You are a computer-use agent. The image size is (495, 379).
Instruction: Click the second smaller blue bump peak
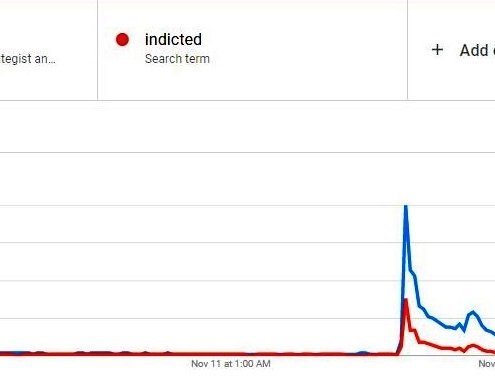(x=472, y=312)
